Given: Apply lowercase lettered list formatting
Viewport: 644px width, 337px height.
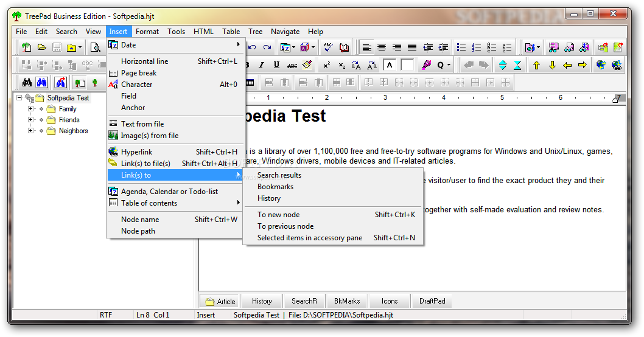Looking at the screenshot, I should (507, 47).
